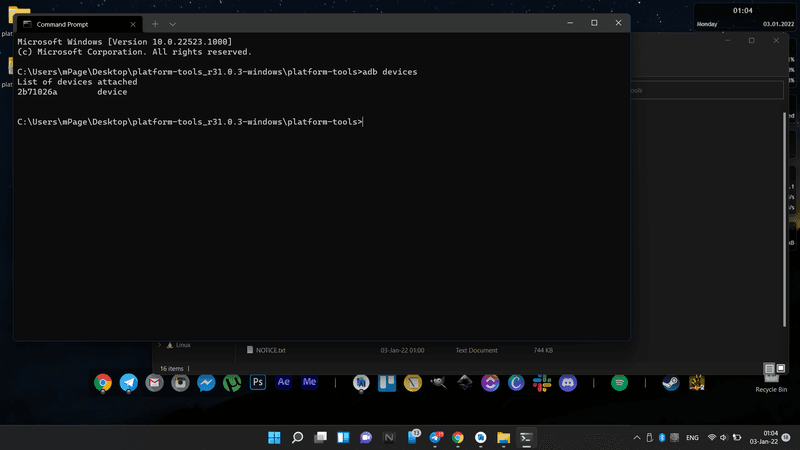The height and width of the screenshot is (450, 800).
Task: Click the '16 items' Explorer status text
Action: pos(171,368)
